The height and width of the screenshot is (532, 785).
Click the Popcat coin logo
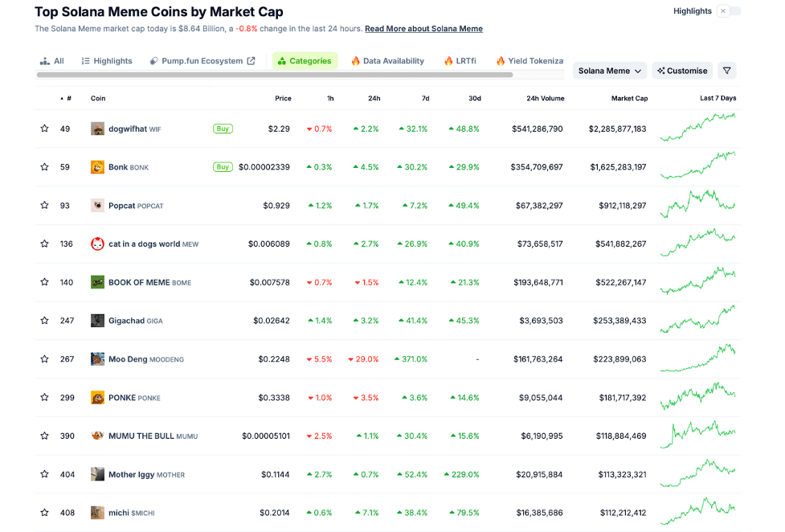[97, 206]
